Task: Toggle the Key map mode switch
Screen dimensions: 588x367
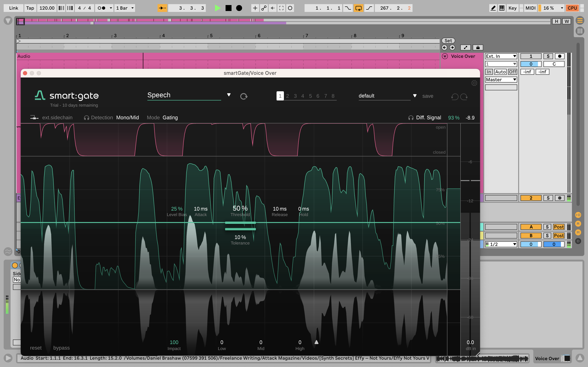Action: pos(512,8)
